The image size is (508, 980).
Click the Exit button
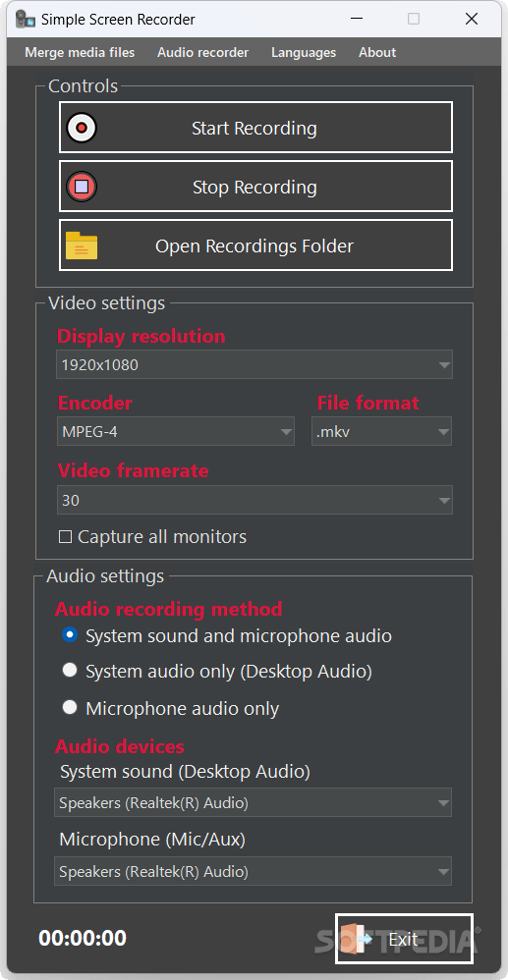coord(404,939)
